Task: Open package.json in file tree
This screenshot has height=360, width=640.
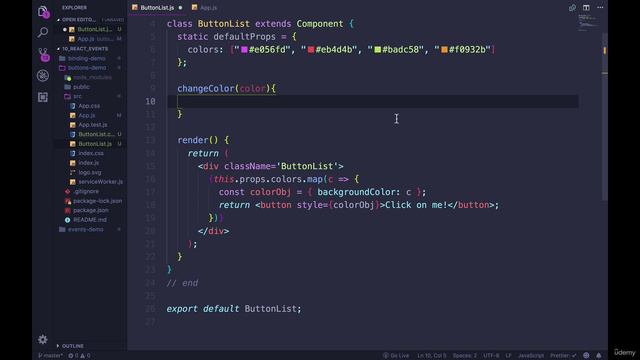Action: coord(91,211)
